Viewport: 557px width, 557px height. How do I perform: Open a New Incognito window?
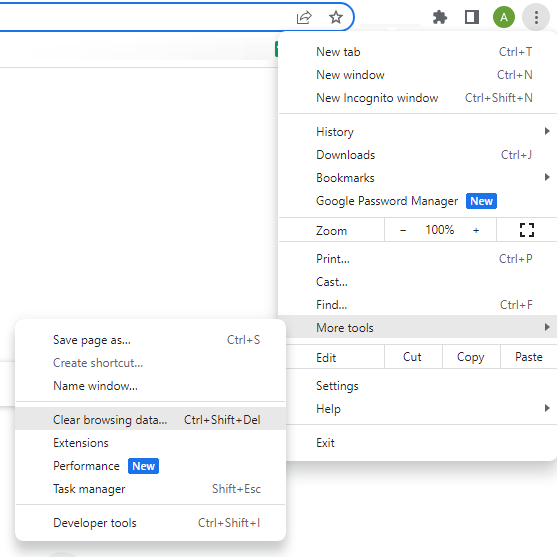click(x=418, y=98)
